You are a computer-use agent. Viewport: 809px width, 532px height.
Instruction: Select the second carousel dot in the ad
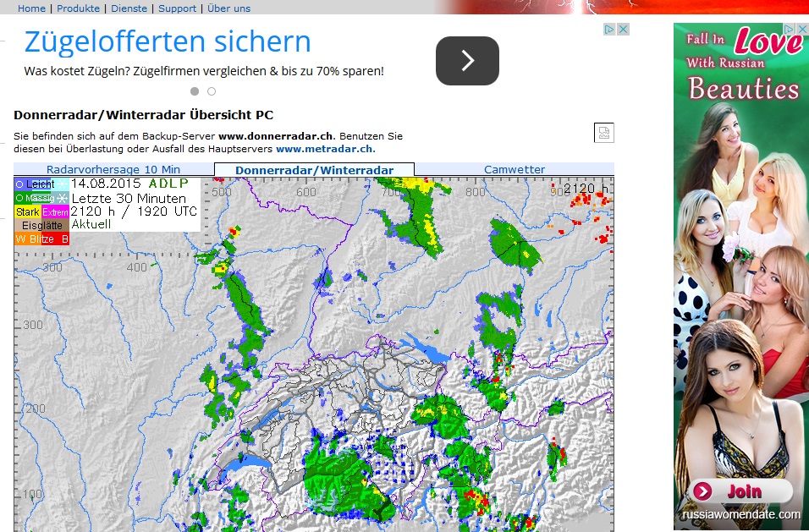point(212,91)
